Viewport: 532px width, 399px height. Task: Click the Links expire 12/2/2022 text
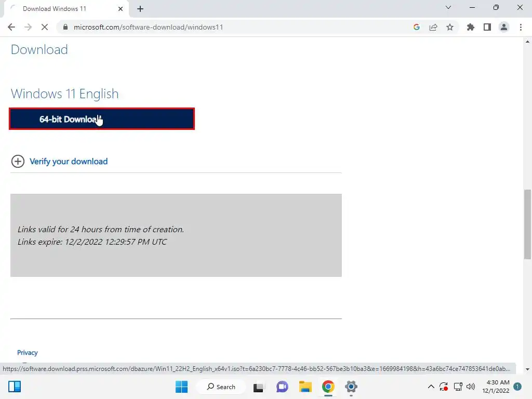[x=92, y=242]
